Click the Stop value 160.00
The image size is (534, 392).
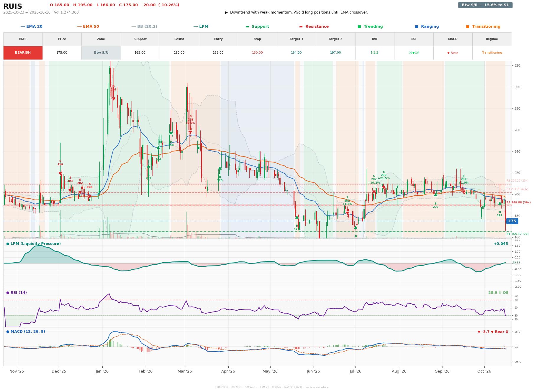(x=257, y=53)
